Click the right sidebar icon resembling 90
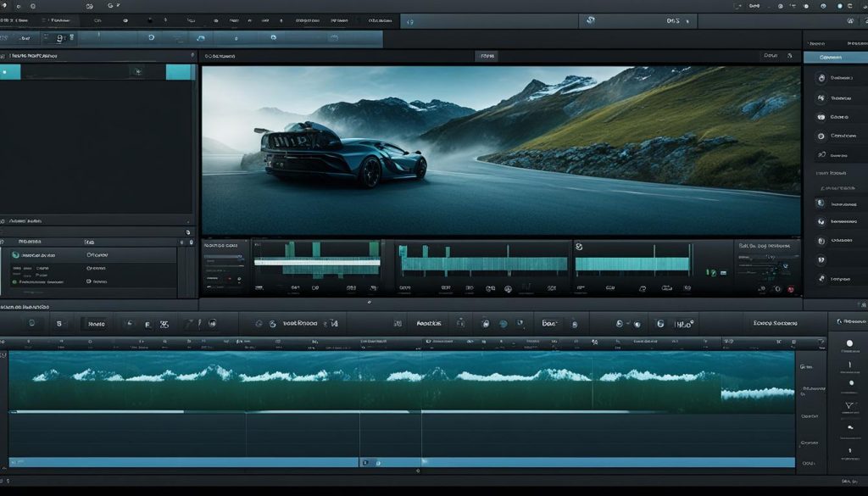Screen dimensions: 868x496 [x=821, y=154]
